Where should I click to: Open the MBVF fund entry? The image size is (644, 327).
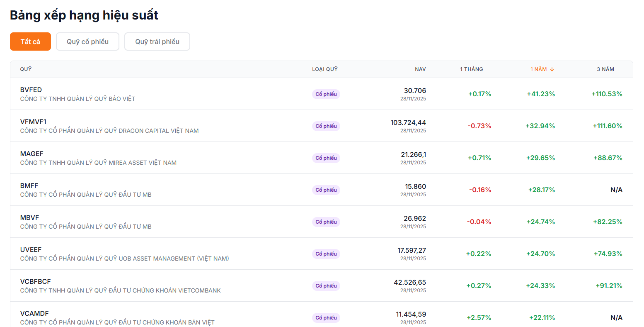pos(29,217)
